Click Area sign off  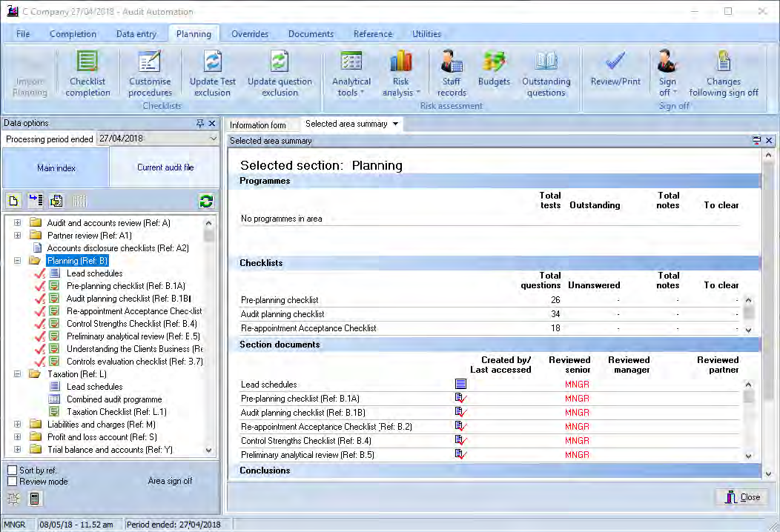click(170, 481)
